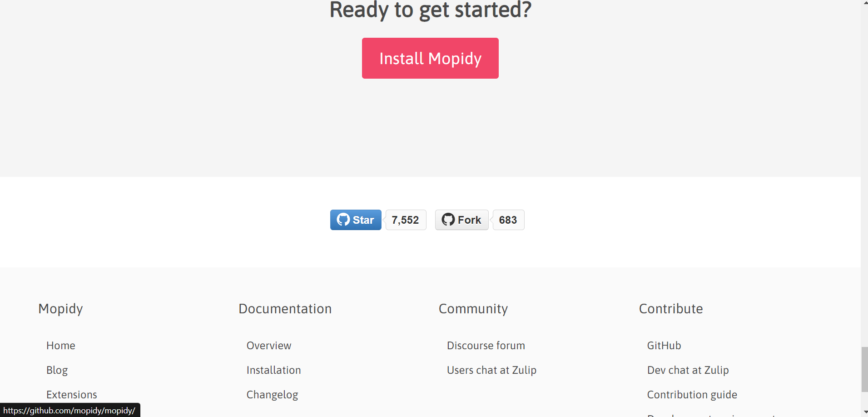This screenshot has width=868, height=417.
Task: Open the Home page link
Action: [x=61, y=346]
